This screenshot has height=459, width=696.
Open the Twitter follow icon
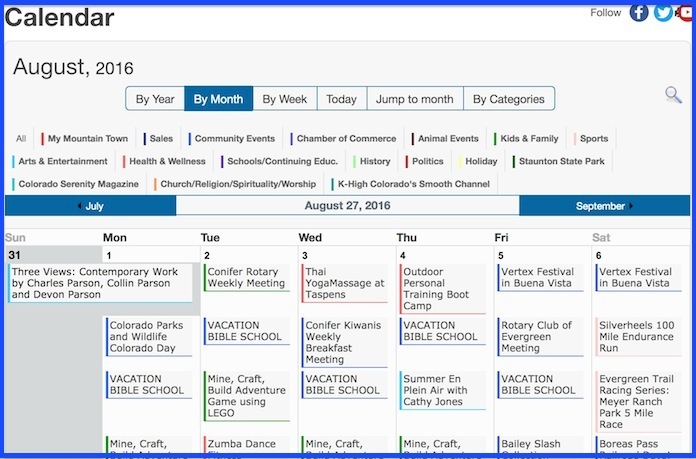(663, 13)
